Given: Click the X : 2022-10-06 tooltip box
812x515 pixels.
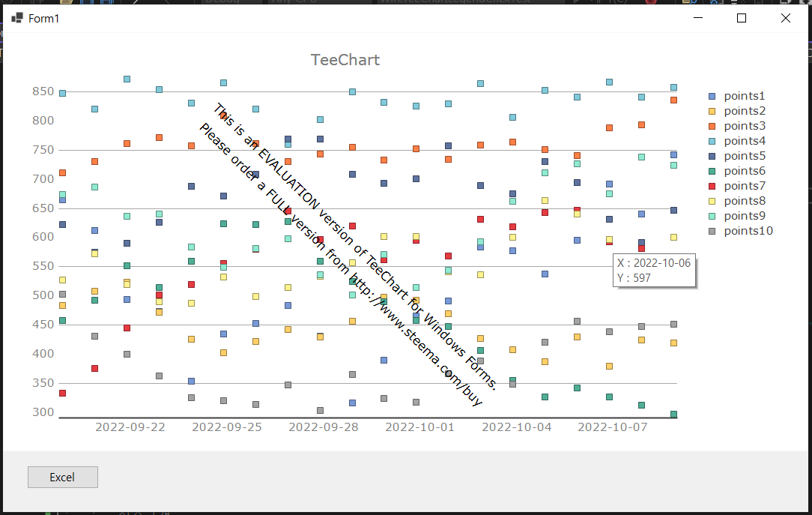Looking at the screenshot, I should (654, 270).
